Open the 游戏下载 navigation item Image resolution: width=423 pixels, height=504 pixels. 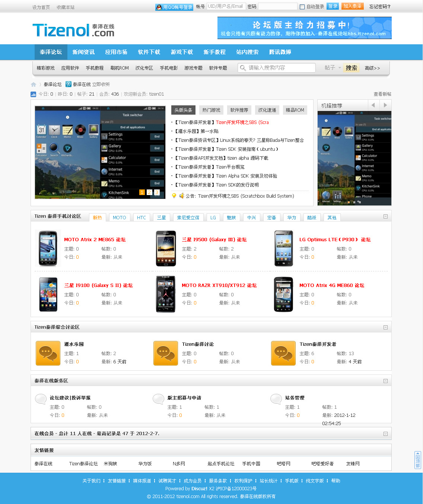tap(182, 52)
